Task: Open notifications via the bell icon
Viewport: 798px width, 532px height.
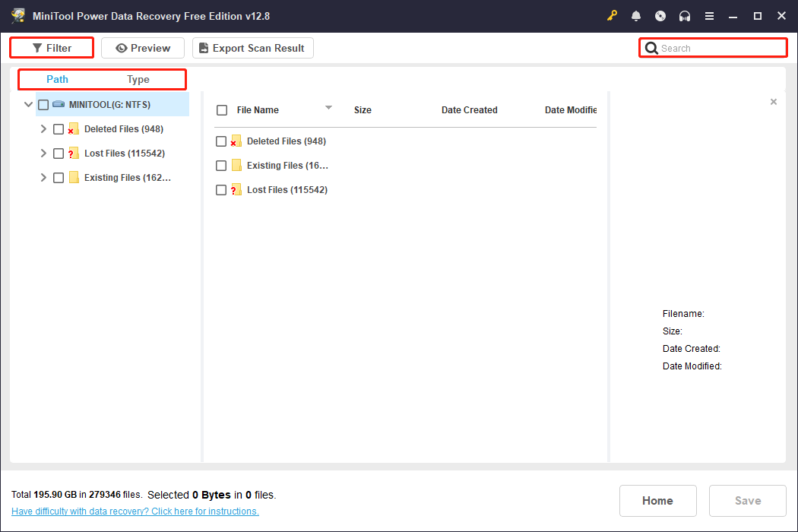Action: [x=636, y=15]
